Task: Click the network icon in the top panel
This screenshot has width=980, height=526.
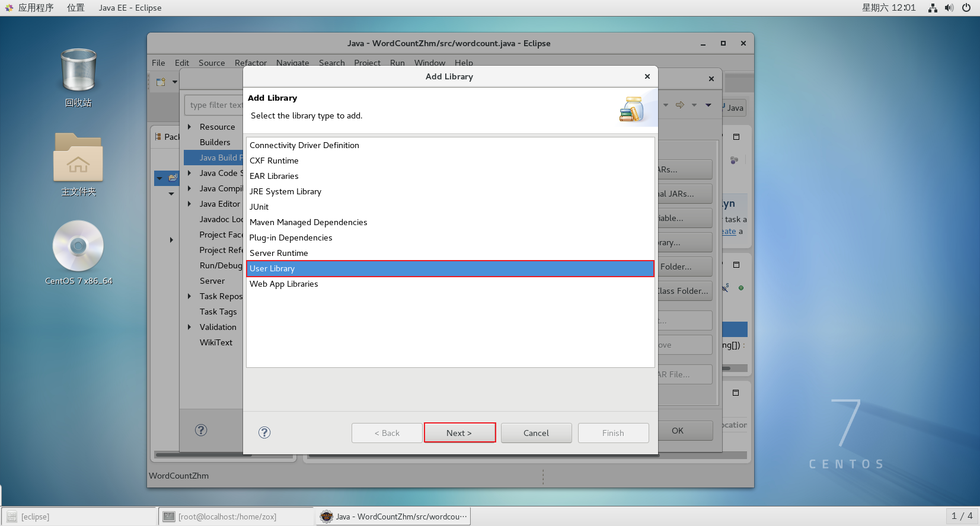Action: (x=933, y=8)
